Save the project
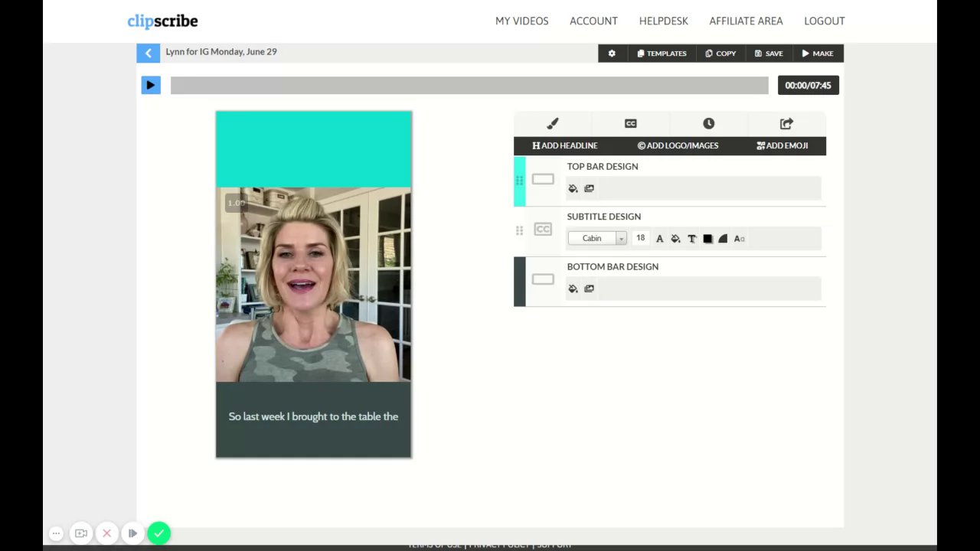 point(769,54)
